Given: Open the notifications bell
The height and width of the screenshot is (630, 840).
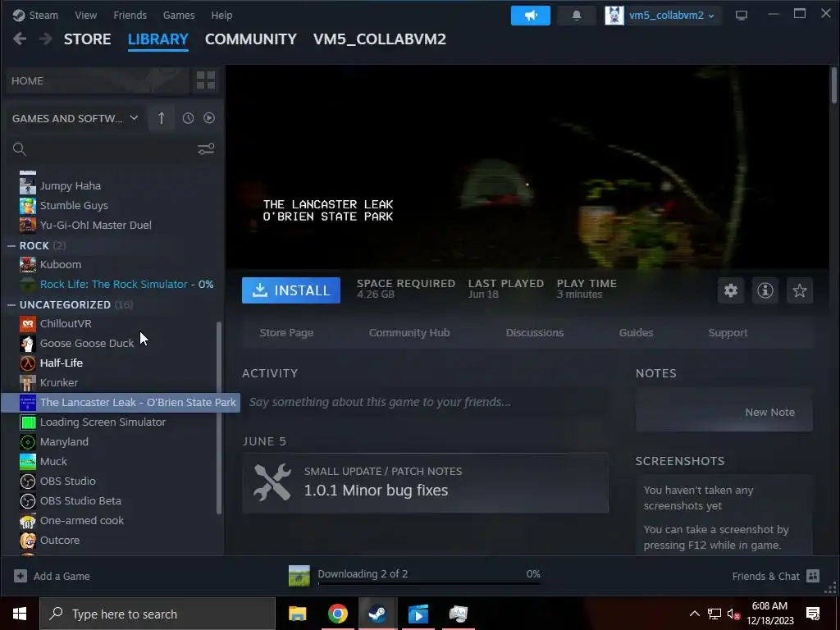Looking at the screenshot, I should [577, 16].
